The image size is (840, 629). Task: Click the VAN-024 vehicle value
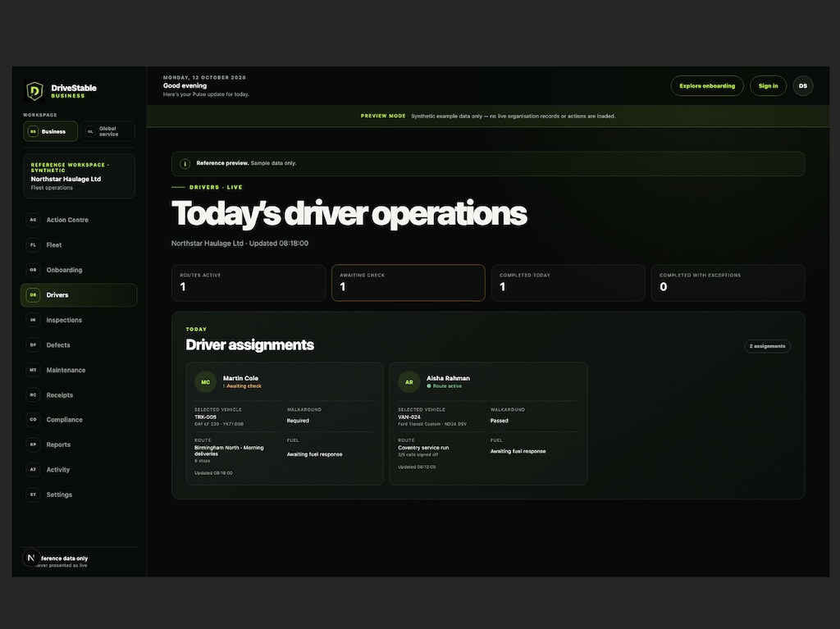tap(409, 417)
